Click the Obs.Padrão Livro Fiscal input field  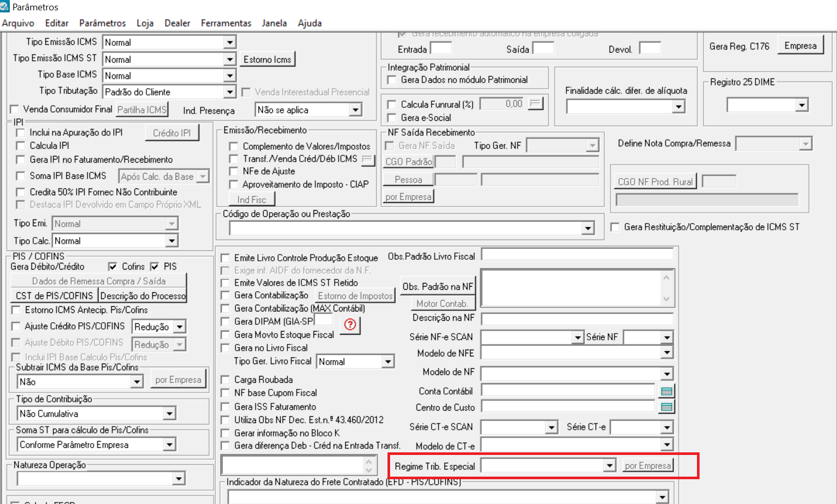coord(577,254)
